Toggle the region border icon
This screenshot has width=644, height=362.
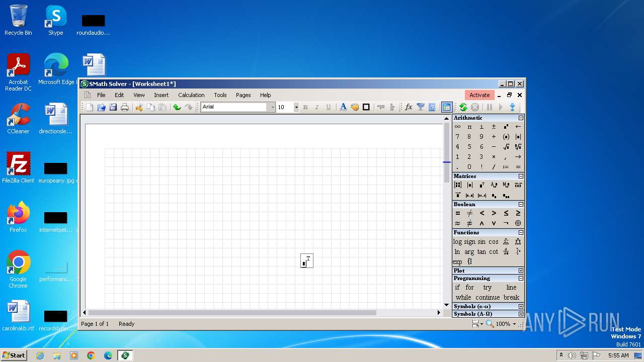click(x=366, y=107)
